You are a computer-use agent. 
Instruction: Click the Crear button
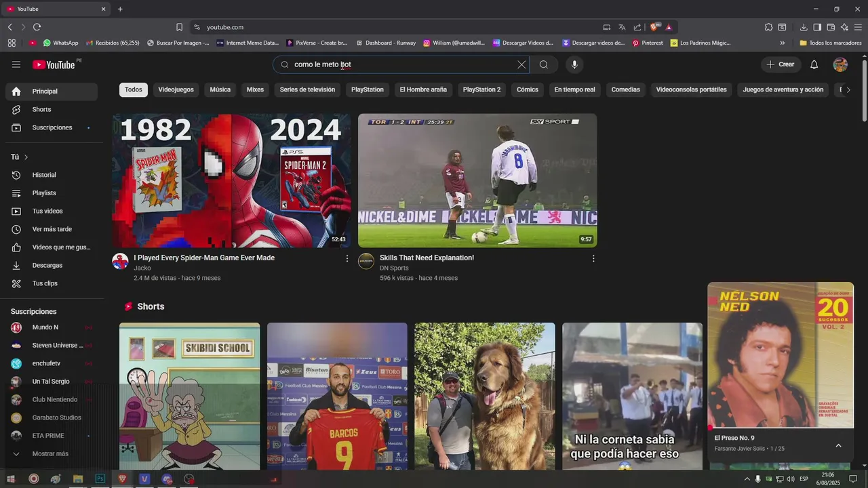781,64
